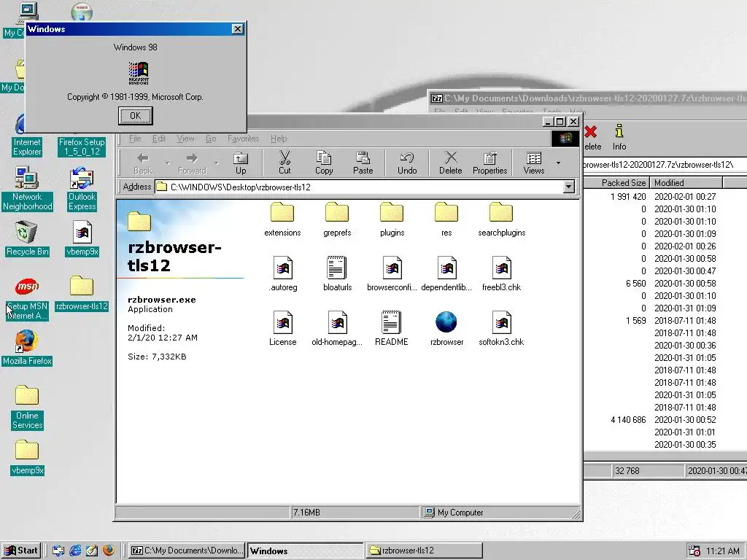
Task: Select the Outlook Express desktop icon
Action: tap(82, 189)
